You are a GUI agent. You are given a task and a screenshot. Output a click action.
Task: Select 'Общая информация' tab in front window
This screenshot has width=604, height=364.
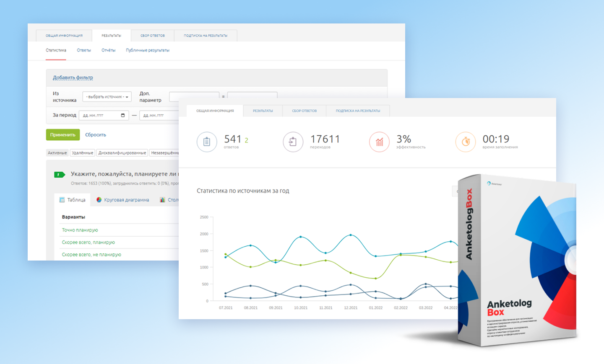[x=215, y=111]
